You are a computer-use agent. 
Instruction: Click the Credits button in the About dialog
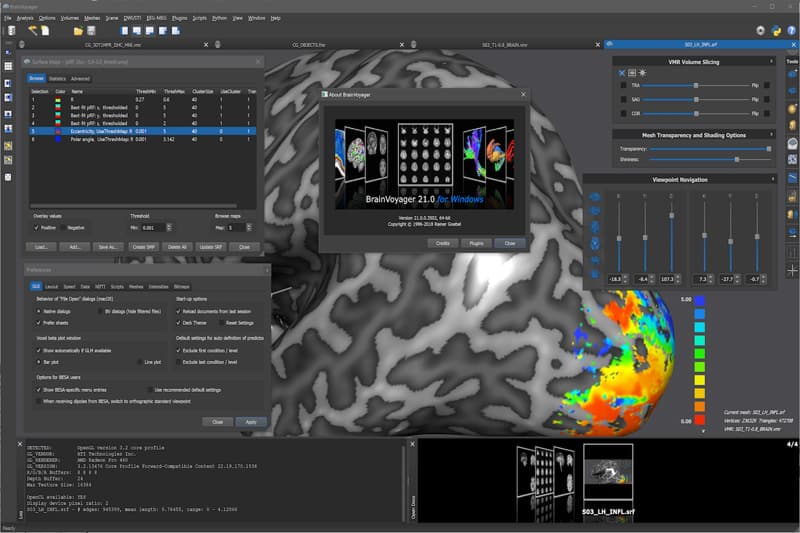point(442,243)
